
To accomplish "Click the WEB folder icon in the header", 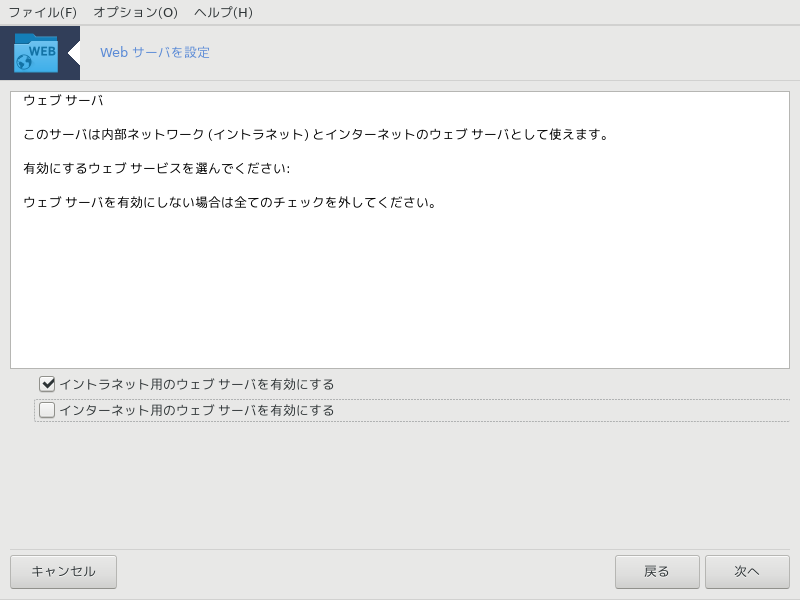I will pos(36,53).
